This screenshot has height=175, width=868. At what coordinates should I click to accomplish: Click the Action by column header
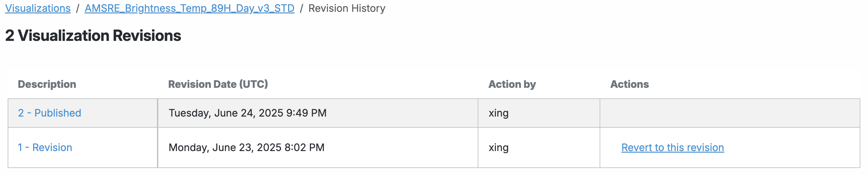(x=512, y=84)
